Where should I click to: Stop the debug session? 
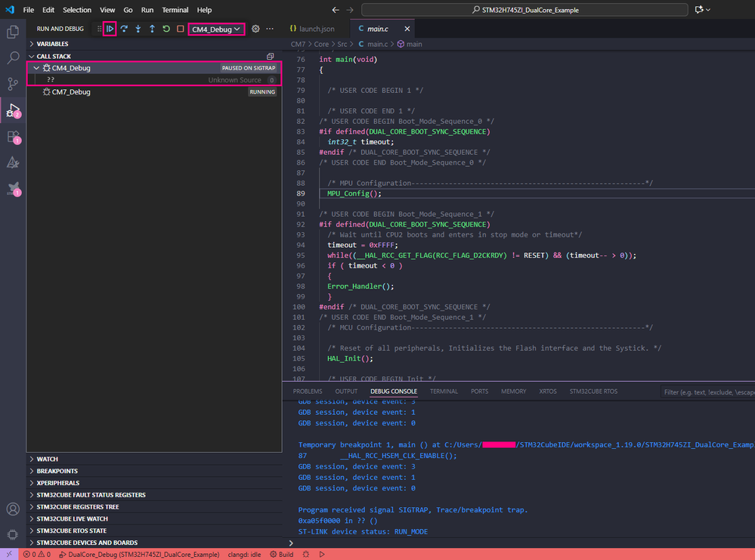point(180,29)
